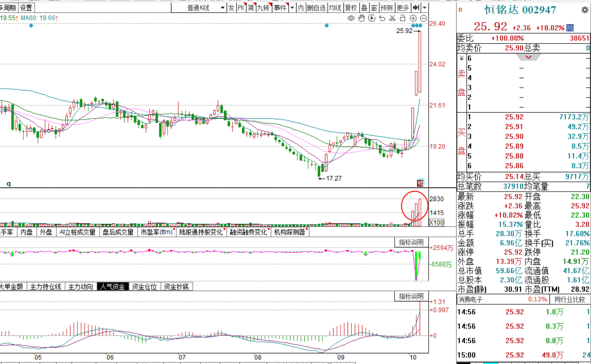This screenshot has width=591, height=364.
Task: Open settings gear beside 恒铭达 002947
Action: click(x=585, y=10)
